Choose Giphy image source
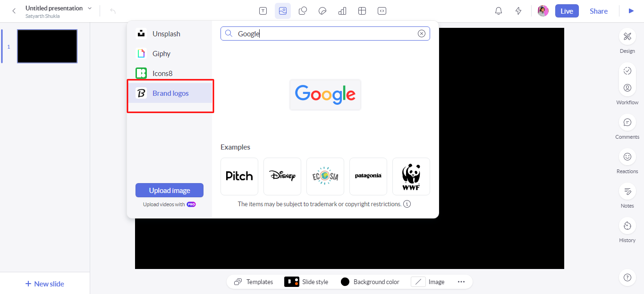Screen dimensions: 644x294 tap(169, 53)
